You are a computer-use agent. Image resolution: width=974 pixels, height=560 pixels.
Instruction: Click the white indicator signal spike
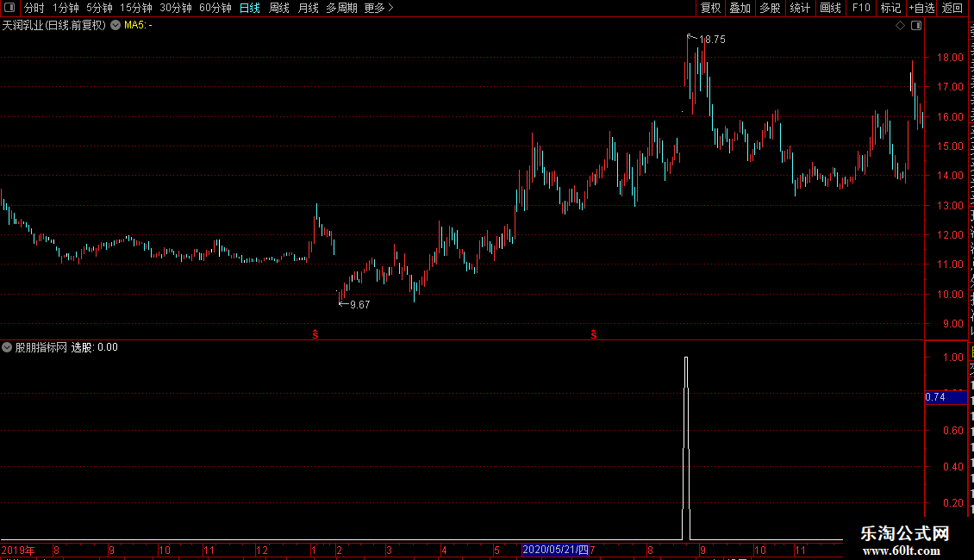[x=686, y=447]
